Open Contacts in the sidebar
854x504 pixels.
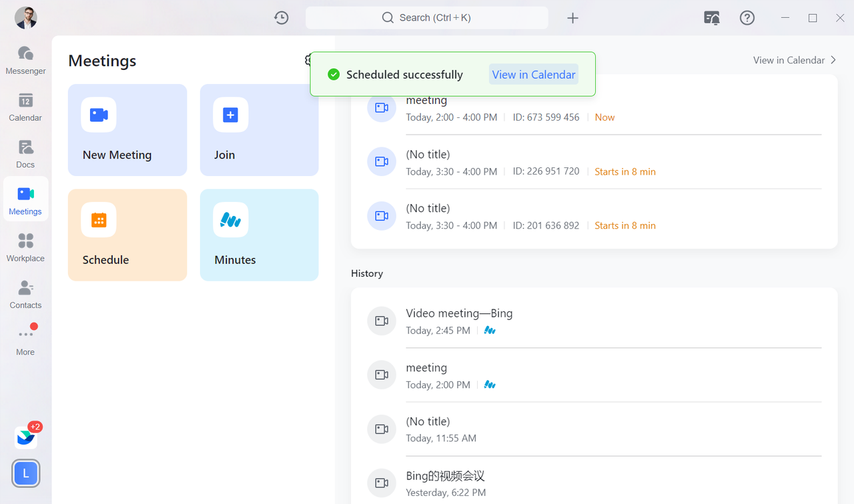click(x=25, y=294)
